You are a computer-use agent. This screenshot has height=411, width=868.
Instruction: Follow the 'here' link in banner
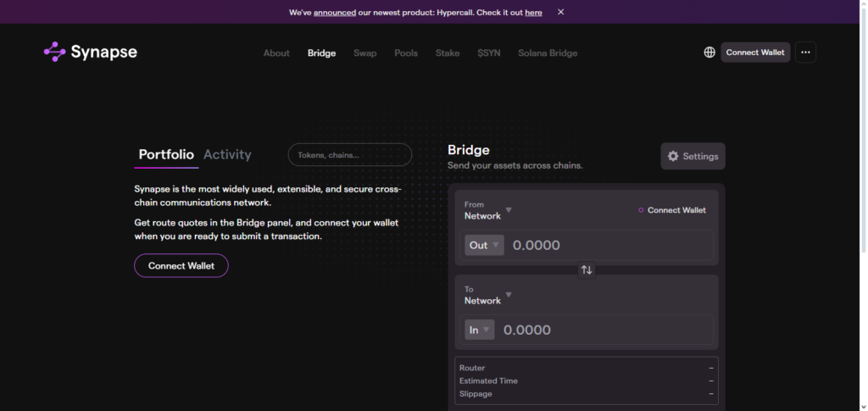click(533, 13)
